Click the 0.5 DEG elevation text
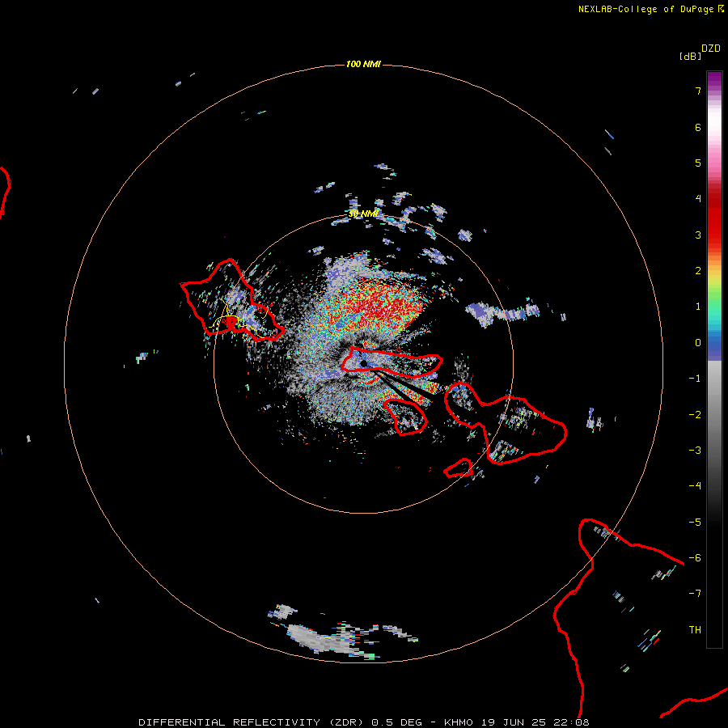This screenshot has height=728, width=728. point(396,722)
